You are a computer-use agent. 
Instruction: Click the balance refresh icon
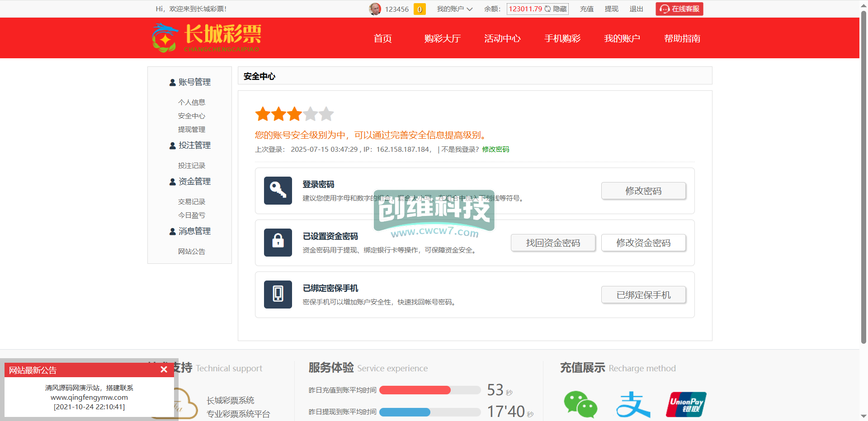[x=547, y=9]
